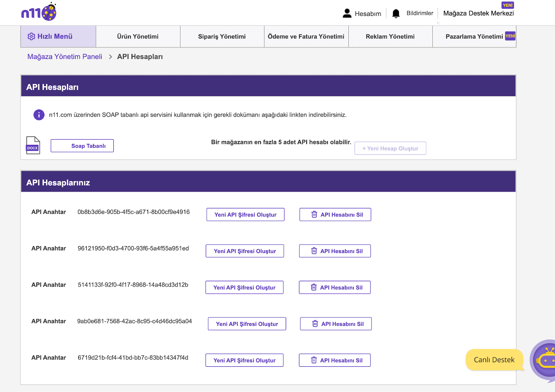Open the Mağaza Destek Merkezi link
Screen dimensions: 555x392
pos(478,14)
